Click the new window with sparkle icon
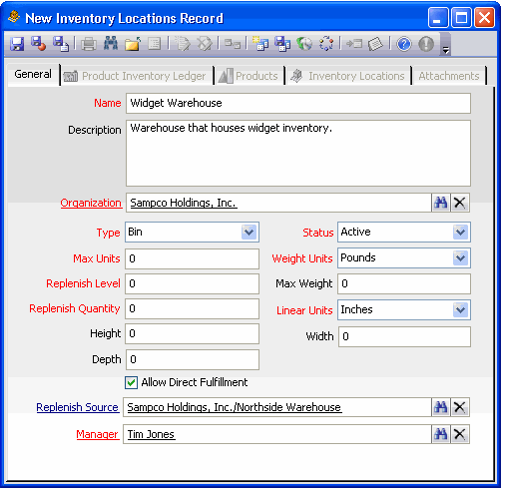 [260, 44]
